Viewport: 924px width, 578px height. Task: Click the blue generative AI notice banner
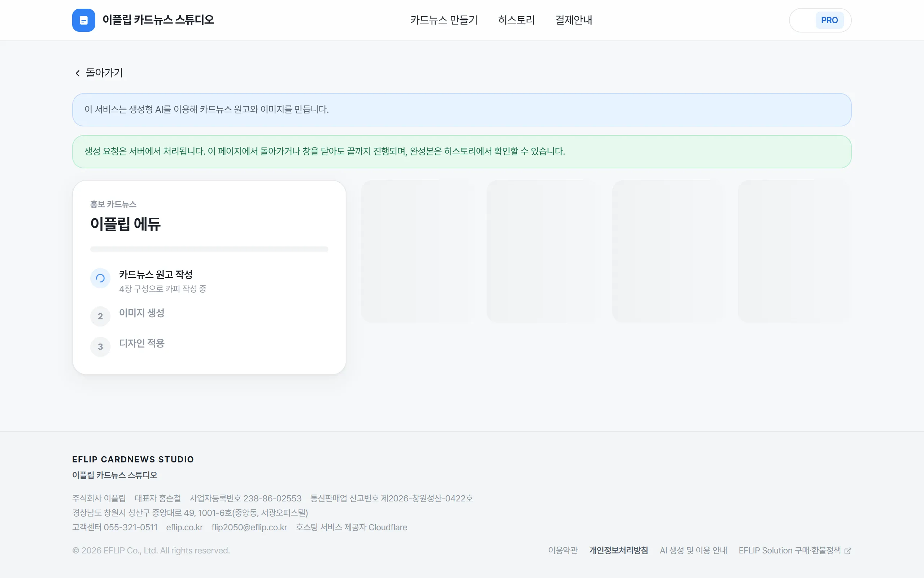(462, 110)
